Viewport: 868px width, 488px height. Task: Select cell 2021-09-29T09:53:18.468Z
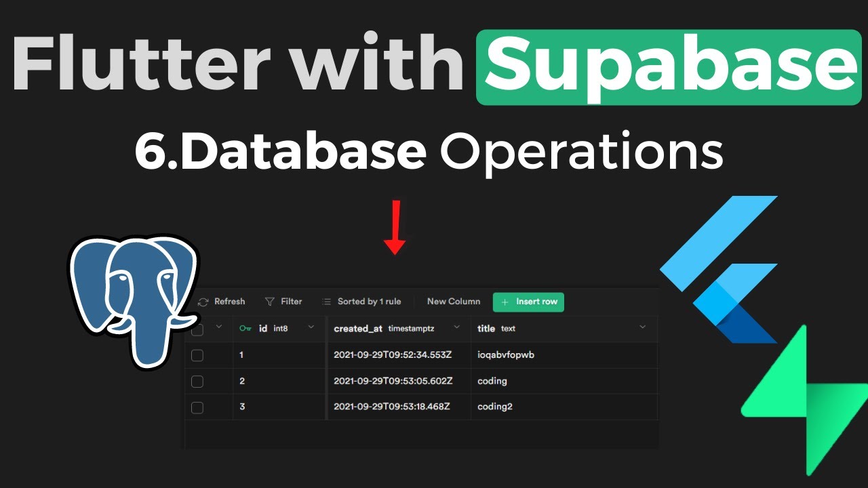pyautogui.click(x=399, y=407)
